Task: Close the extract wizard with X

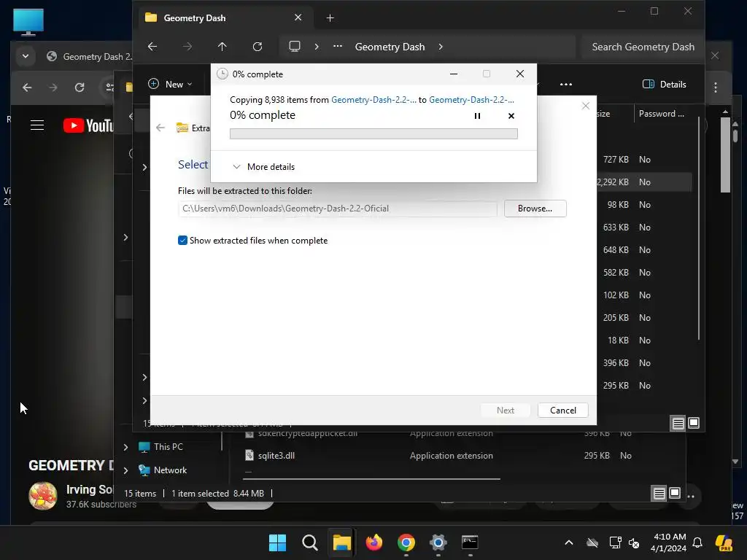Action: (x=586, y=106)
